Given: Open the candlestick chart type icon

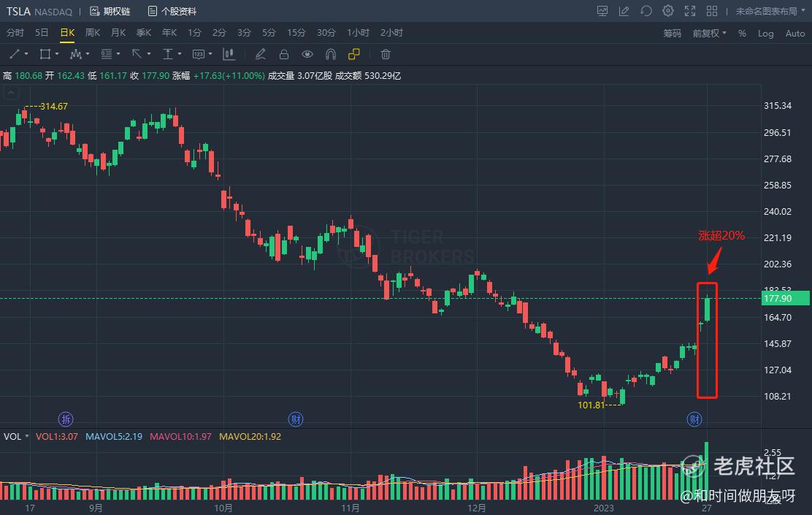Looking at the screenshot, I should pos(229,54).
